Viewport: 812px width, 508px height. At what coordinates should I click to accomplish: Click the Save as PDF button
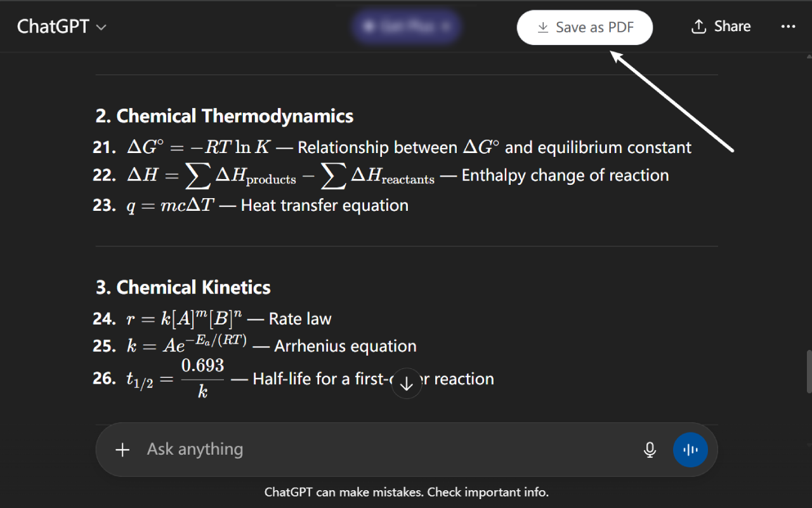(584, 27)
